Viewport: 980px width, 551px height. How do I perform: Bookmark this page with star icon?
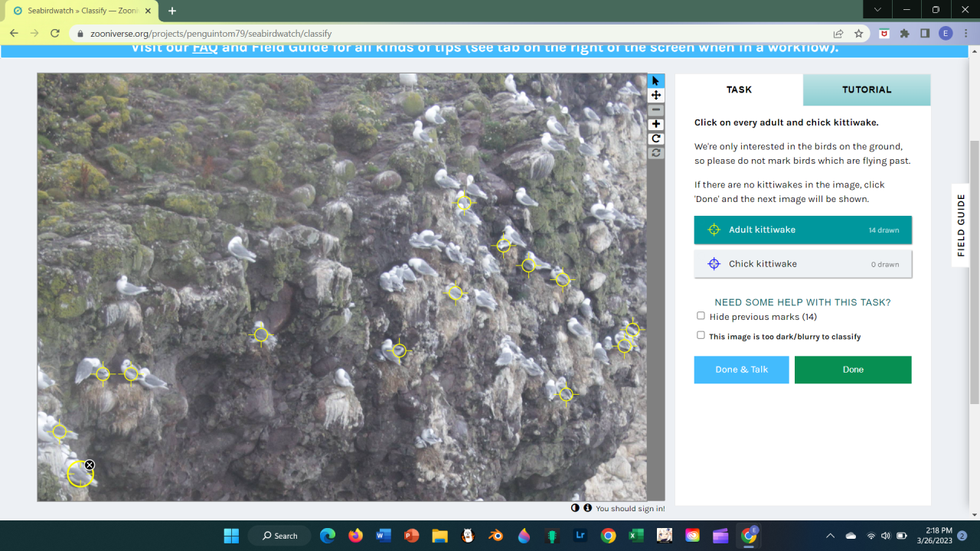pos(859,34)
